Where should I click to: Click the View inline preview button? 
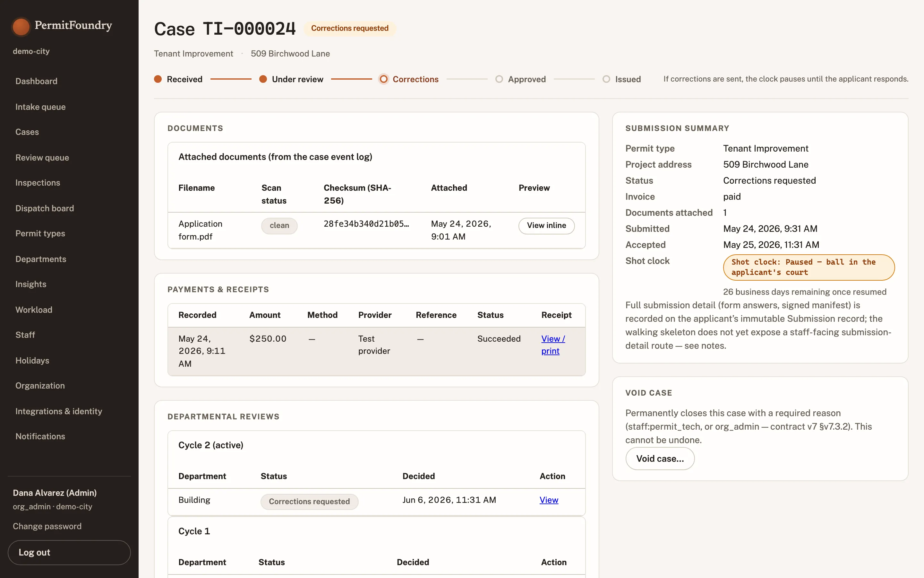[x=546, y=225]
